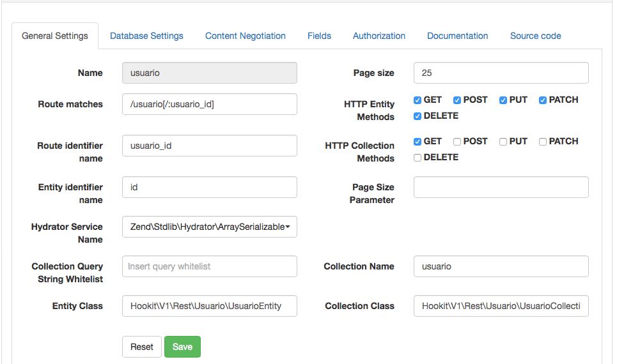Screen dimensions: 617x364
Task: Select the Page Size Parameter input
Action: (x=501, y=187)
